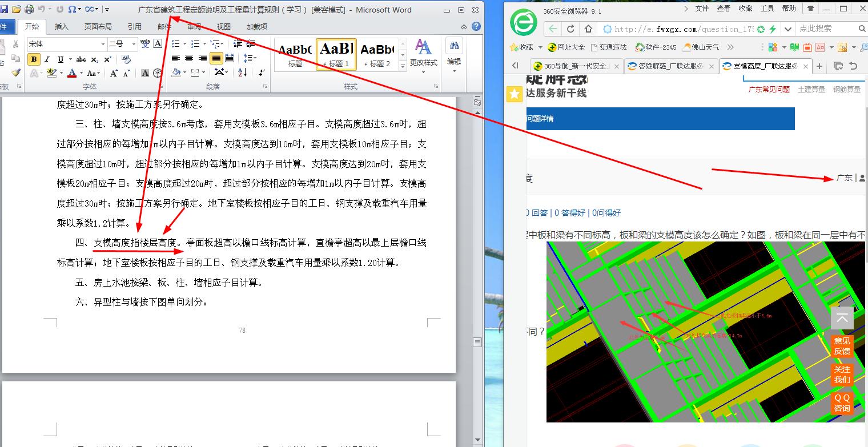Align text left in paragraph group

176,58
